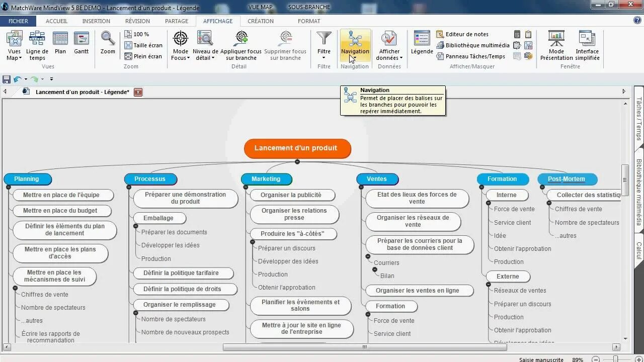Open the Vues Map dropdown
644x362 pixels.
point(14,46)
